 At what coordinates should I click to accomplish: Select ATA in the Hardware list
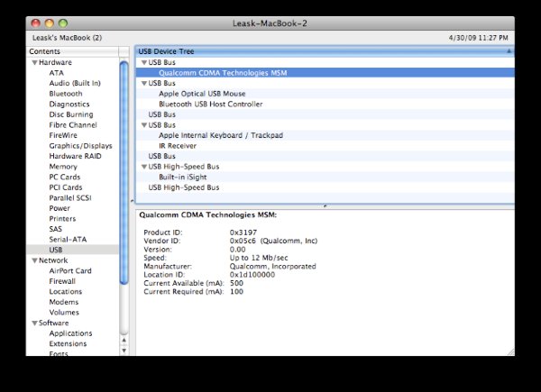(x=56, y=73)
